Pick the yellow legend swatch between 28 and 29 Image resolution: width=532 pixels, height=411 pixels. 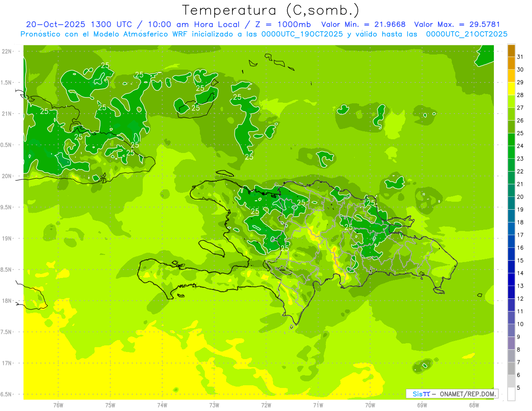511,89
